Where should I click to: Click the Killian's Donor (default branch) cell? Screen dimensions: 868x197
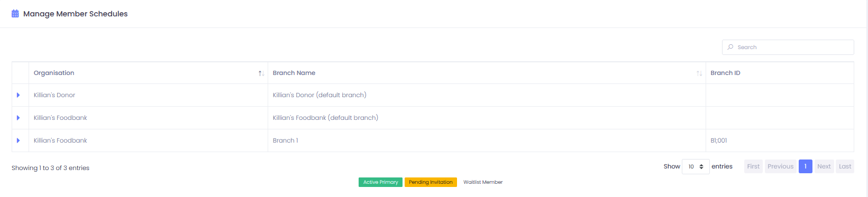[x=319, y=95]
